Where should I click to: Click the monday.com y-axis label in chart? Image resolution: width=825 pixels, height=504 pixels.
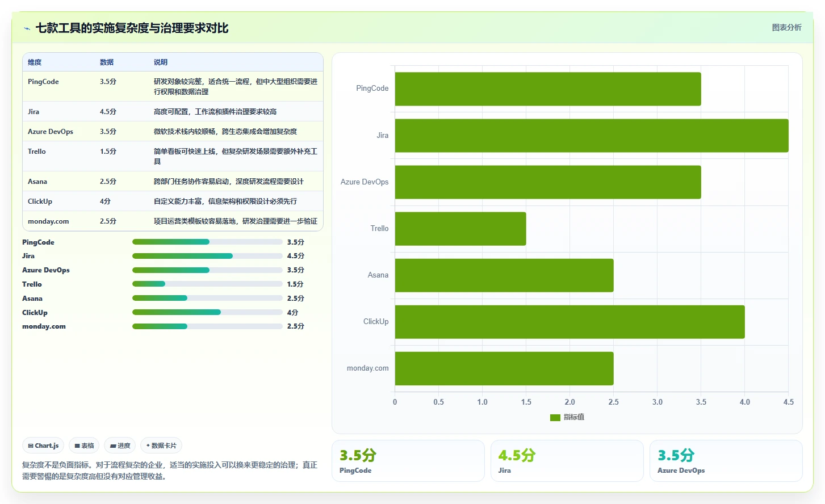[x=368, y=368]
